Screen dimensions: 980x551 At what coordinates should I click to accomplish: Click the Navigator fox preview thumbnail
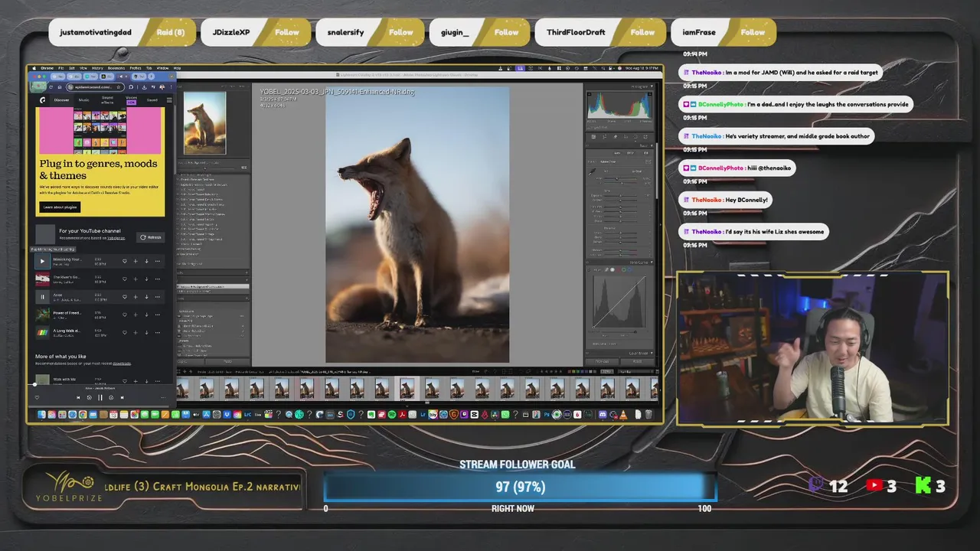(205, 122)
